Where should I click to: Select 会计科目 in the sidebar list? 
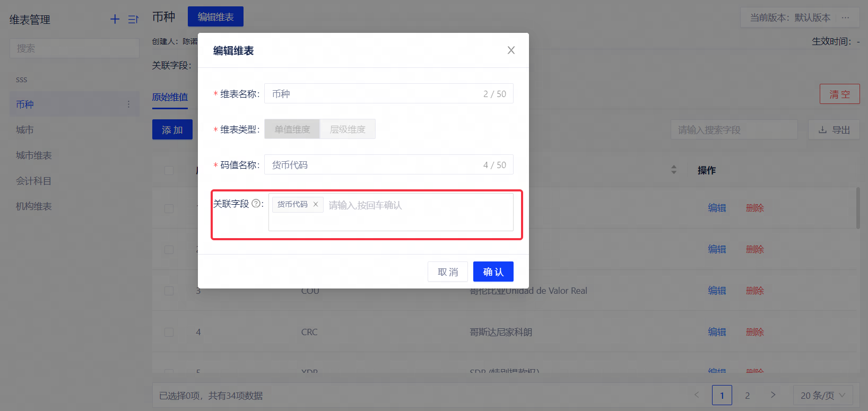tap(33, 181)
